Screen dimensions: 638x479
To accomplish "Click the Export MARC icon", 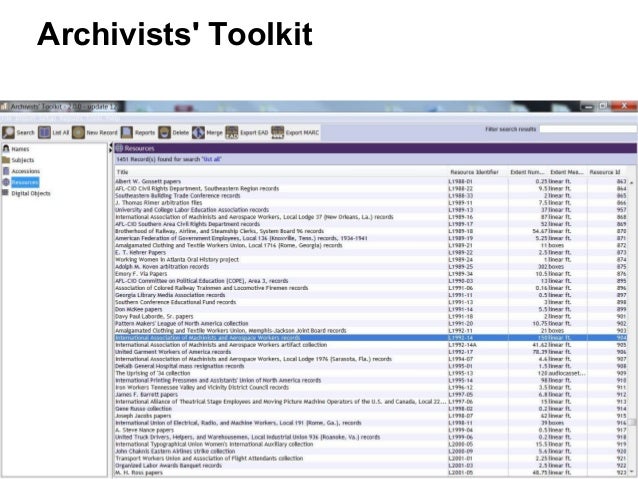I will [277, 132].
